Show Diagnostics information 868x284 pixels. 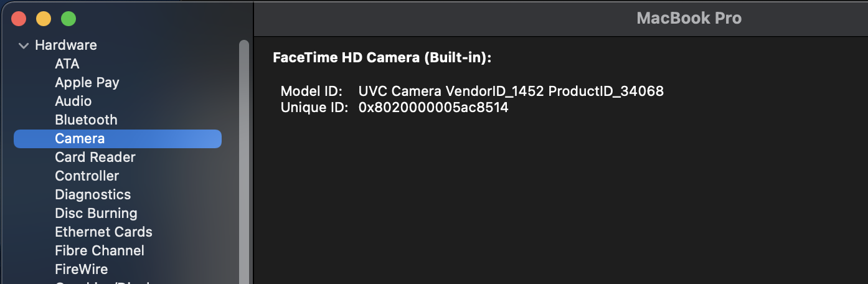(x=93, y=194)
